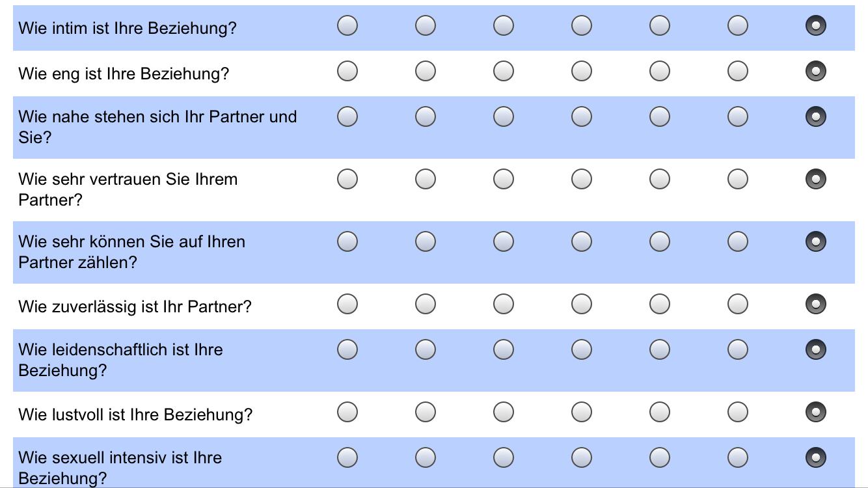The height and width of the screenshot is (488, 868).
Task: Select second radio for 'Wie leidenschaftlich' row
Action: tap(426, 349)
